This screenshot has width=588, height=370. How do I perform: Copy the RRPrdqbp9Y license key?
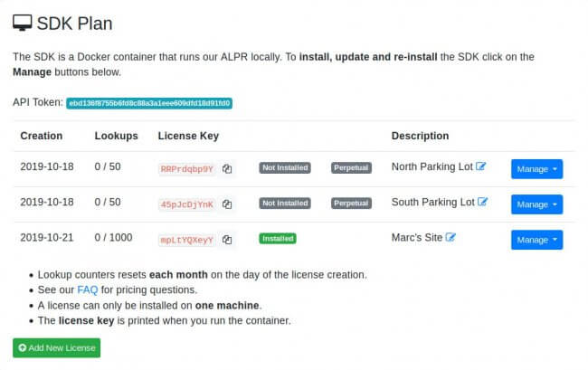227,168
